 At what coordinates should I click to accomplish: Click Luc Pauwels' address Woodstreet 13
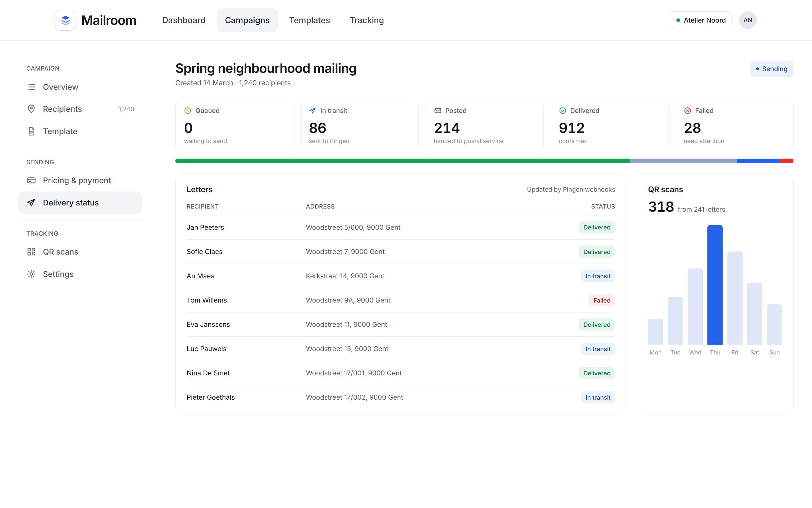tap(347, 349)
